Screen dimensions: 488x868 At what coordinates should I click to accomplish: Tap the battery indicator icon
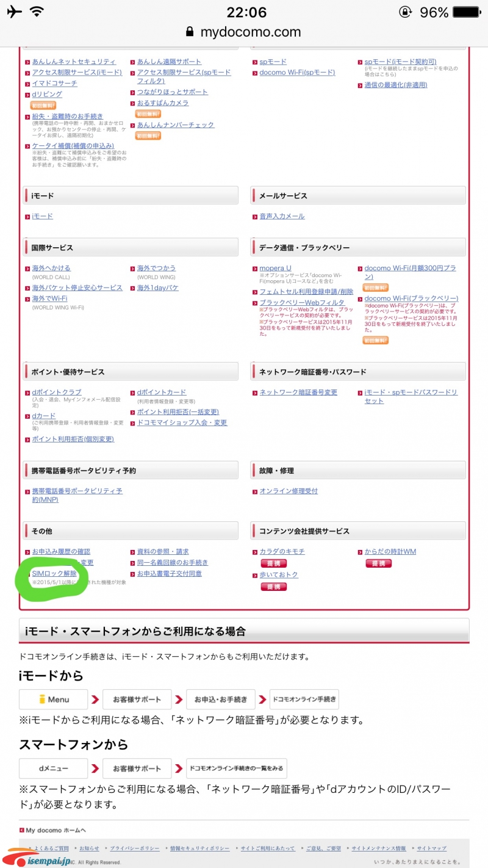tap(467, 12)
